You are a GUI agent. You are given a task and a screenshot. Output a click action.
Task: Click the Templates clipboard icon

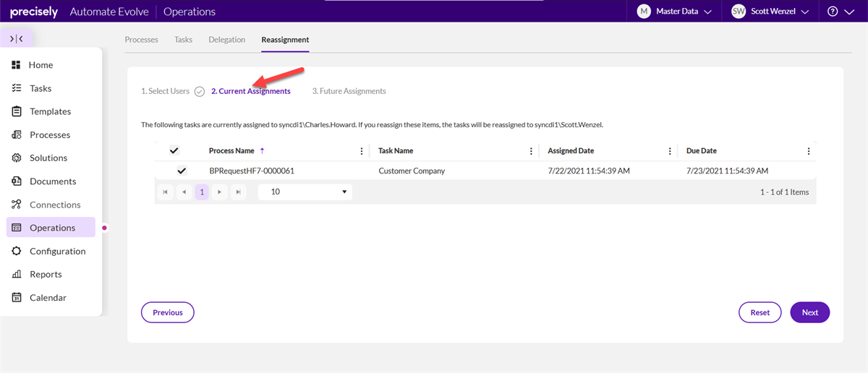pos(16,111)
